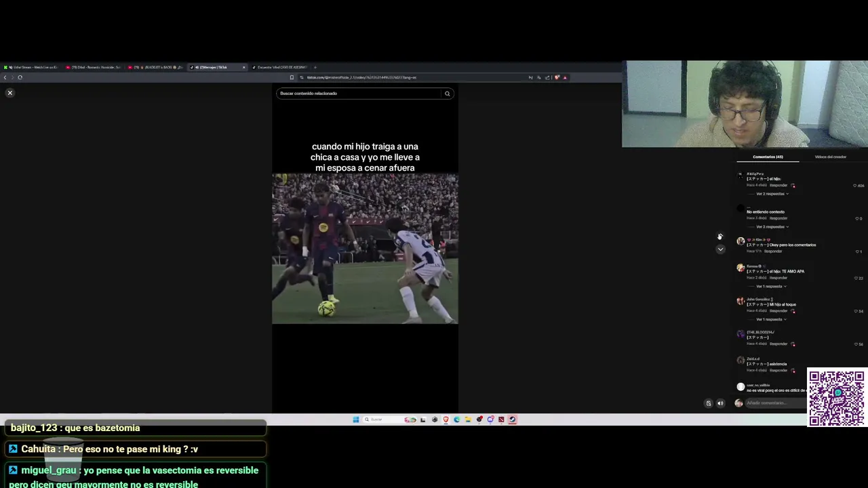Screen dimensions: 868x488
Task: Switch to the Kick stream browser tab
Action: (31, 67)
